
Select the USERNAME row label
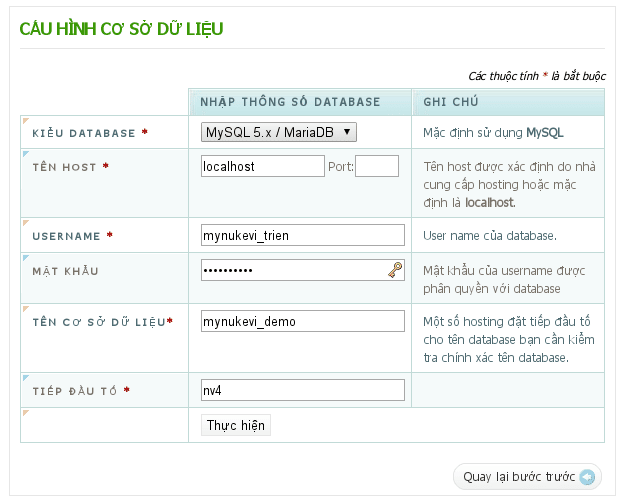point(66,236)
